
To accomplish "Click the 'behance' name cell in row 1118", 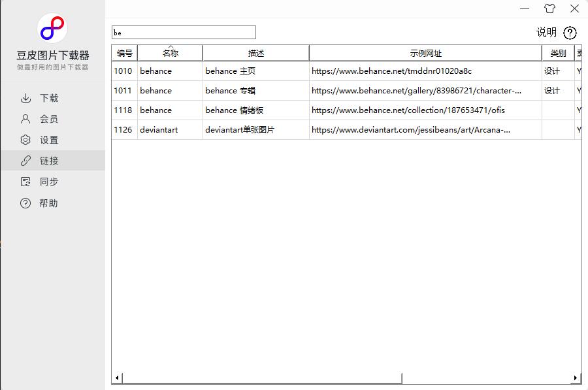I will coord(171,110).
